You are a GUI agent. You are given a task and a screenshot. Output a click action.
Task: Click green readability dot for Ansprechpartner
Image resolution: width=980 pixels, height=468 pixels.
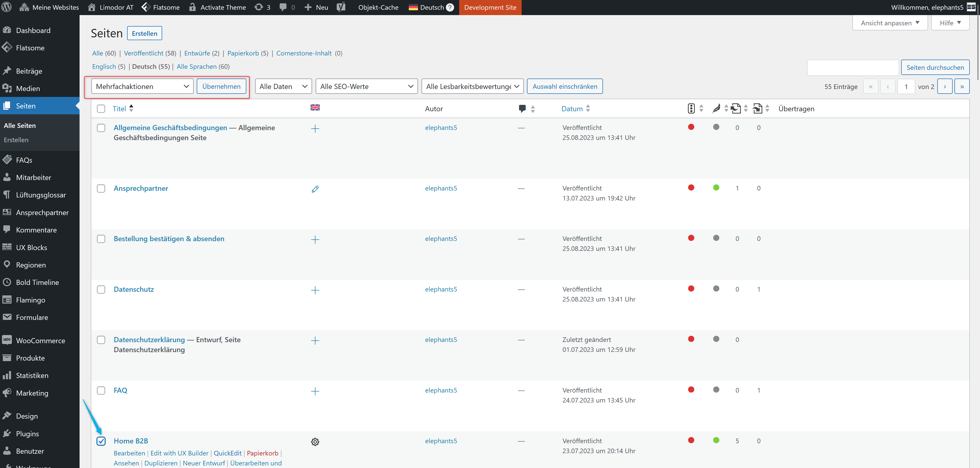[x=716, y=187]
